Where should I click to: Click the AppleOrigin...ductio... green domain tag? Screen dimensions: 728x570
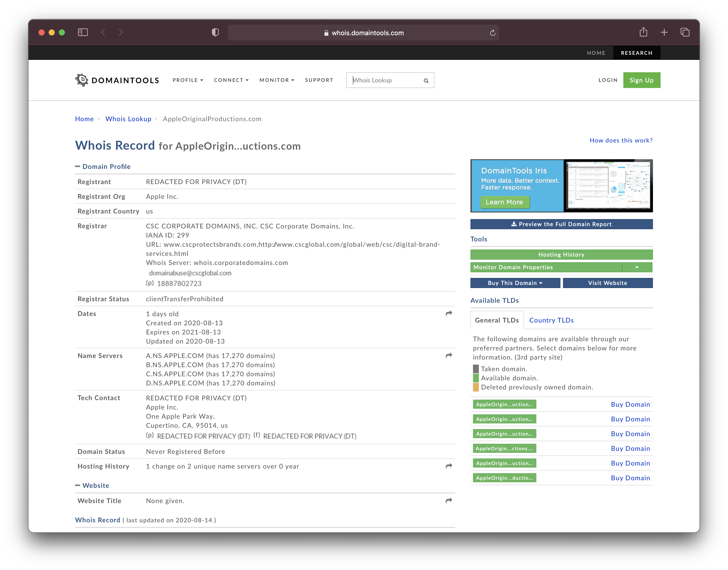click(x=504, y=478)
